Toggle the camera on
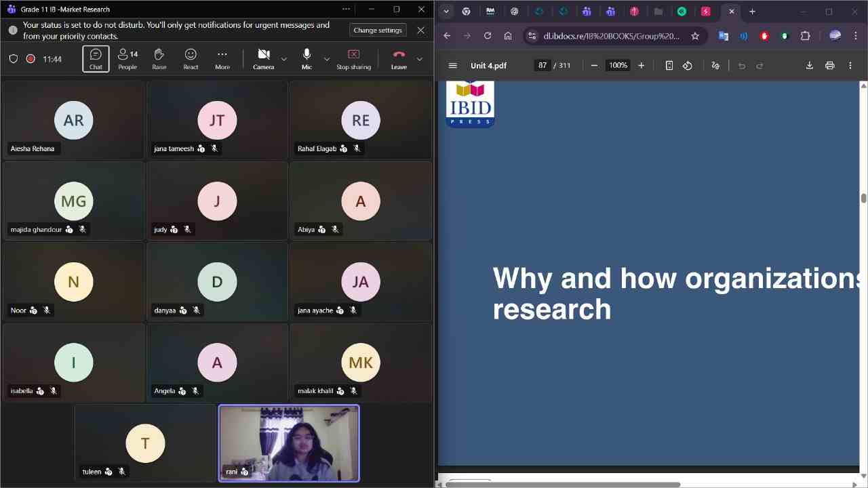 [264, 59]
